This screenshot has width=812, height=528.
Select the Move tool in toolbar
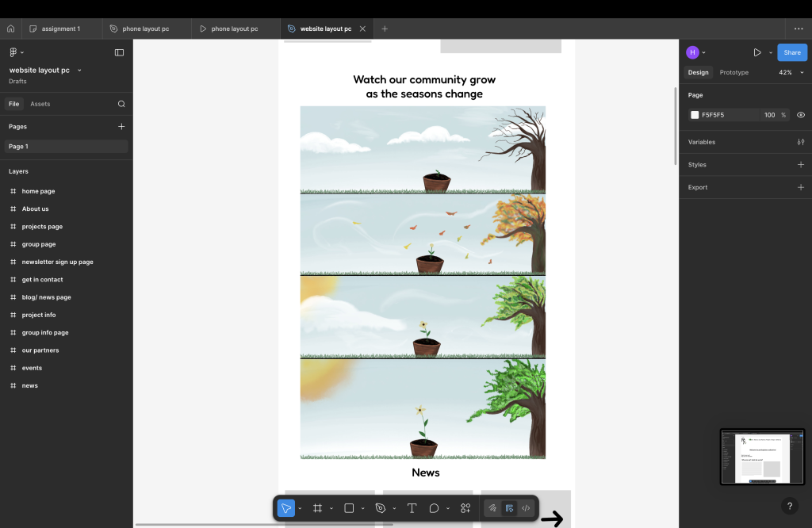(x=286, y=508)
